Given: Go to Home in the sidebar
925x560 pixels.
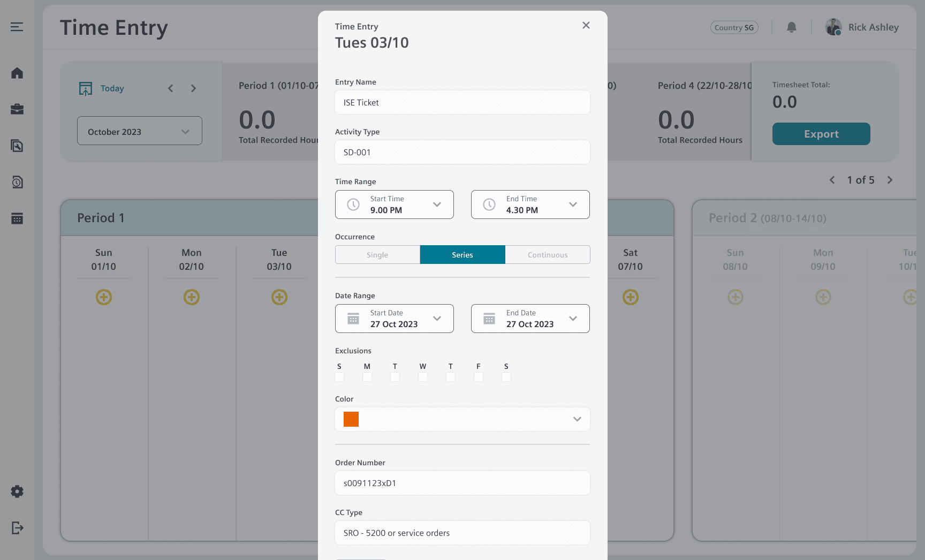Looking at the screenshot, I should (x=17, y=73).
